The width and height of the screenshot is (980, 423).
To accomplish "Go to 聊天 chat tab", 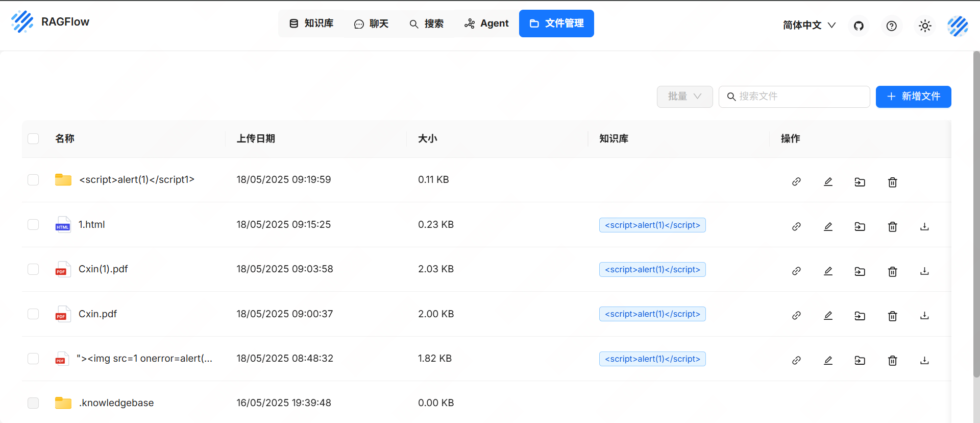I will pyautogui.click(x=371, y=24).
